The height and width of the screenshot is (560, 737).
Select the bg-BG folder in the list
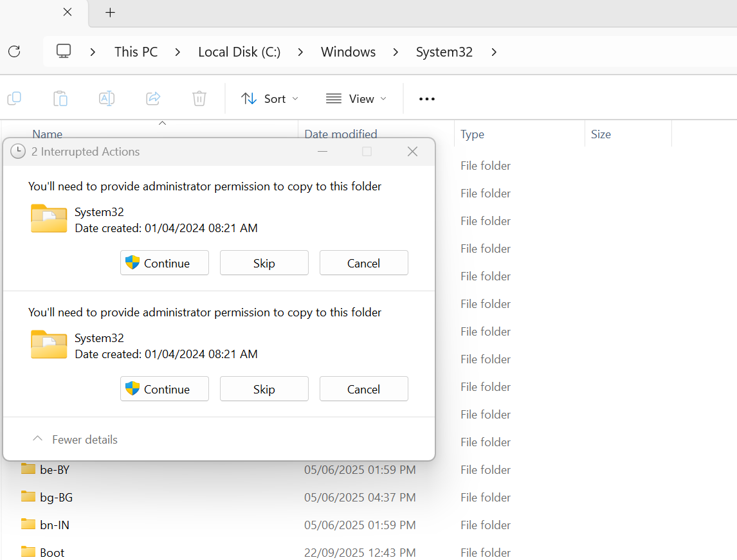(x=57, y=497)
